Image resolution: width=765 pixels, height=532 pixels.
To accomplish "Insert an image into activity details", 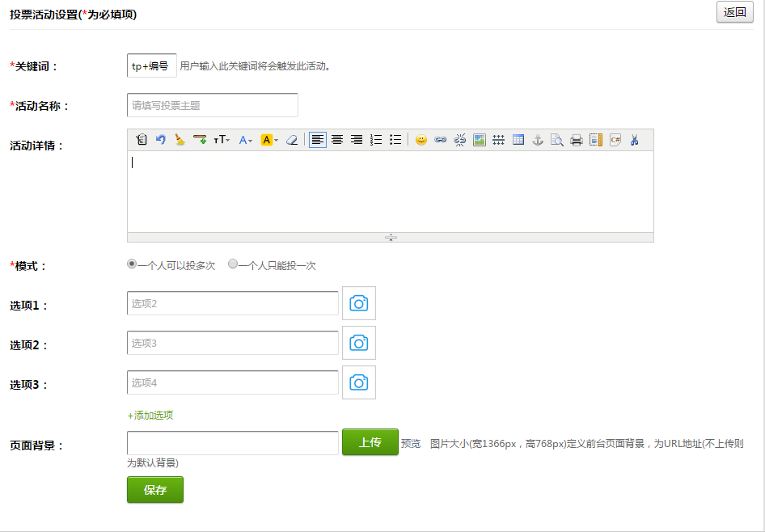I will tap(480, 140).
